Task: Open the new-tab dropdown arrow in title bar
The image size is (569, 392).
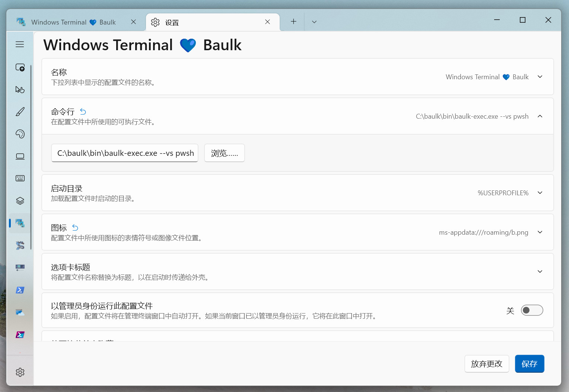Action: [x=314, y=22]
